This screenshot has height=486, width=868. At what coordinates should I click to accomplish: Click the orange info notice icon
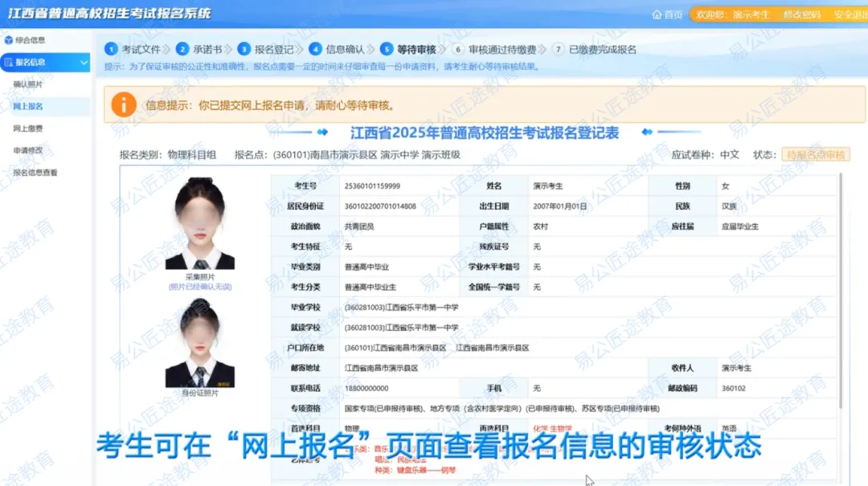124,104
